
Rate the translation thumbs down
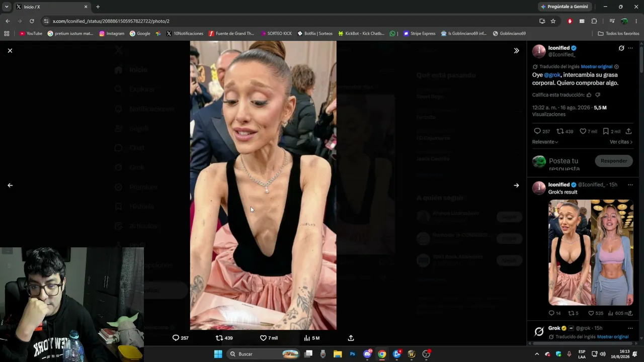(598, 95)
